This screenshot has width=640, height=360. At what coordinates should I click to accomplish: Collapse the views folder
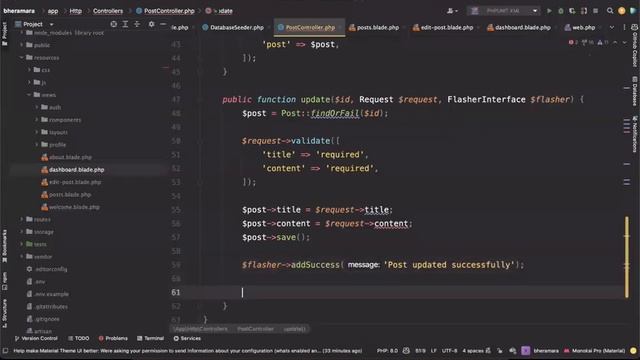29,95
